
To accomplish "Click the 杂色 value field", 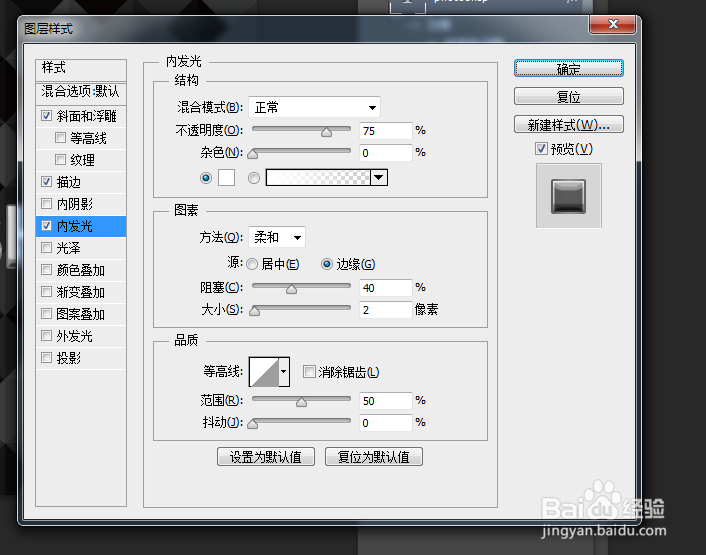I will tap(386, 153).
